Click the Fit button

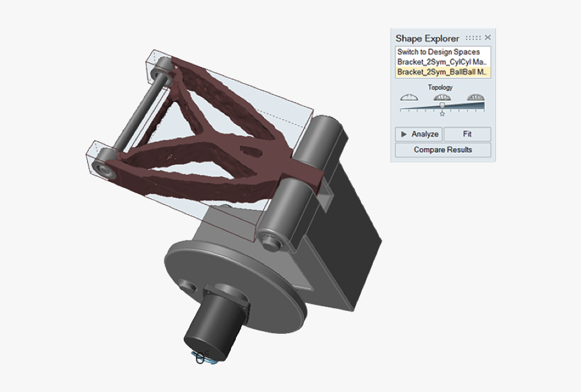[x=468, y=134]
